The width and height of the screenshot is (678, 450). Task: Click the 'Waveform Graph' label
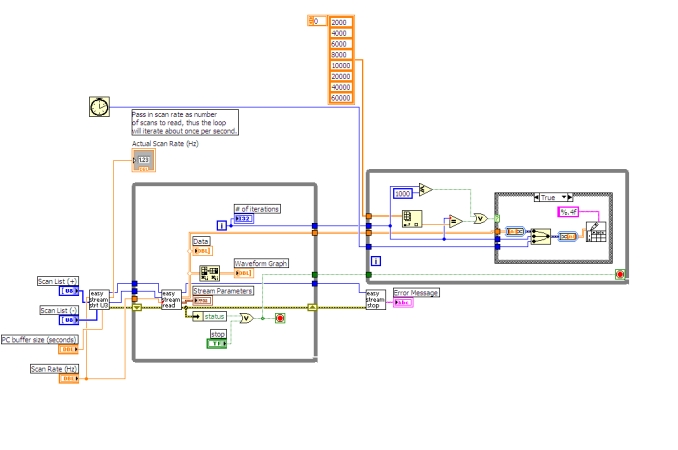click(x=261, y=263)
